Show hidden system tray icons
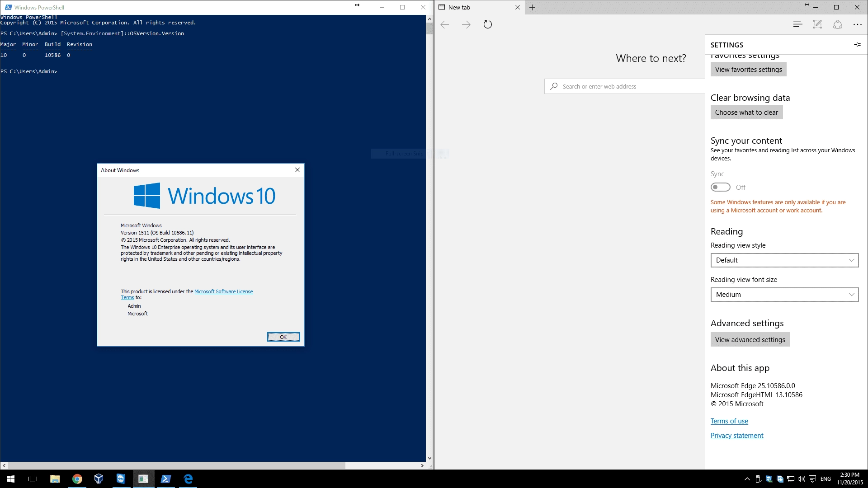The height and width of the screenshot is (488, 868). click(x=747, y=479)
